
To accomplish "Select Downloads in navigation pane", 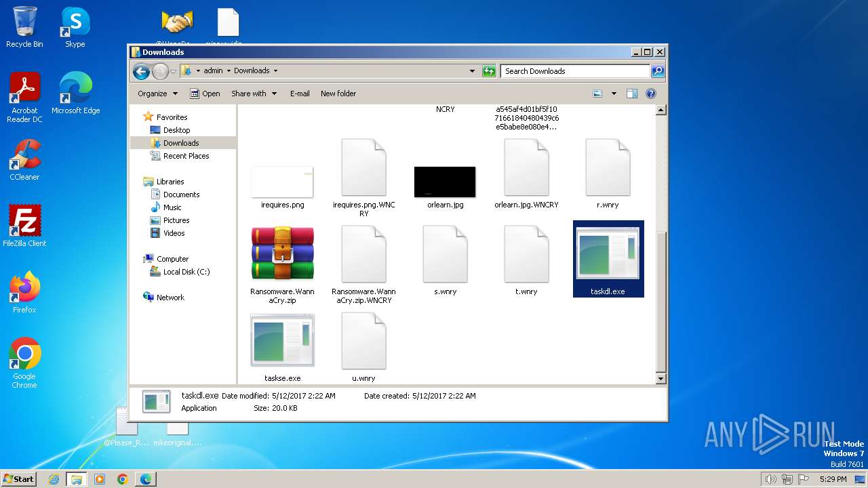I will click(181, 143).
